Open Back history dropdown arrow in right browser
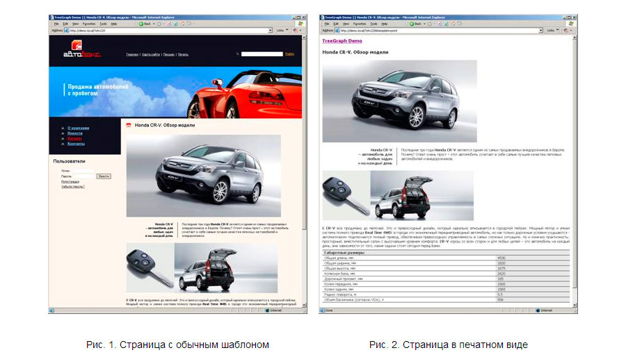This screenshot has height=364, width=626. point(424,24)
